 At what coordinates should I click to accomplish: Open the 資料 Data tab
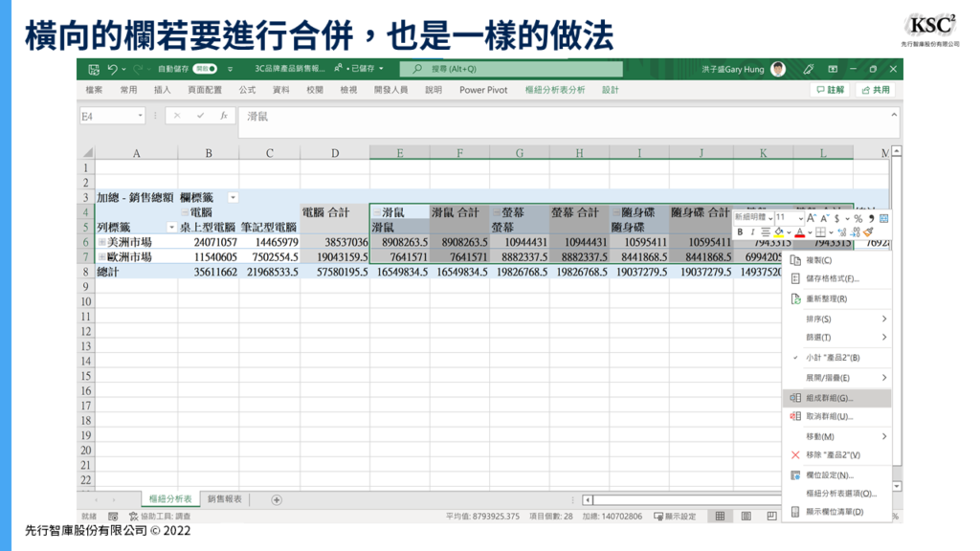280,90
